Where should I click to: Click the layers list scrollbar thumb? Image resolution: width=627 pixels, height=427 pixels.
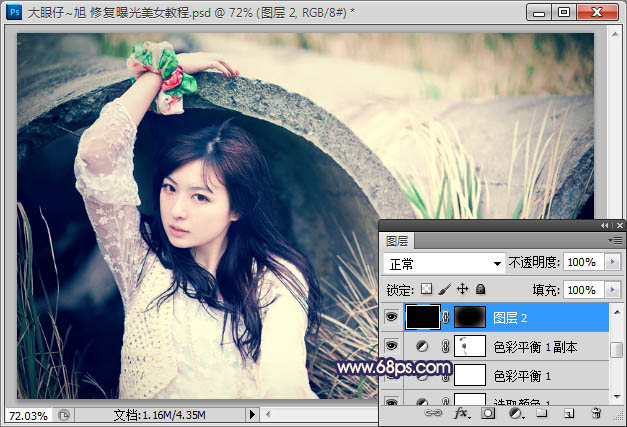[x=616, y=349]
